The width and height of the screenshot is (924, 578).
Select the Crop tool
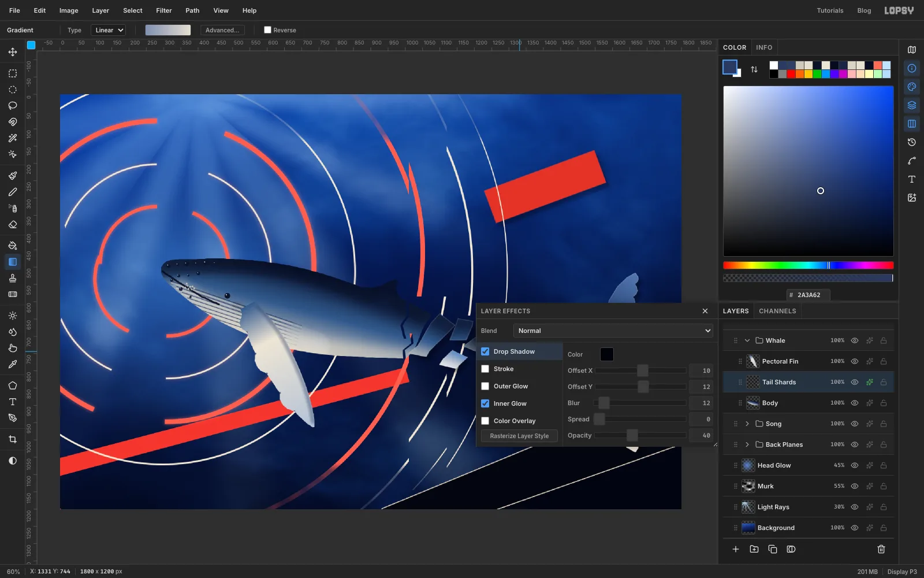[x=12, y=439]
